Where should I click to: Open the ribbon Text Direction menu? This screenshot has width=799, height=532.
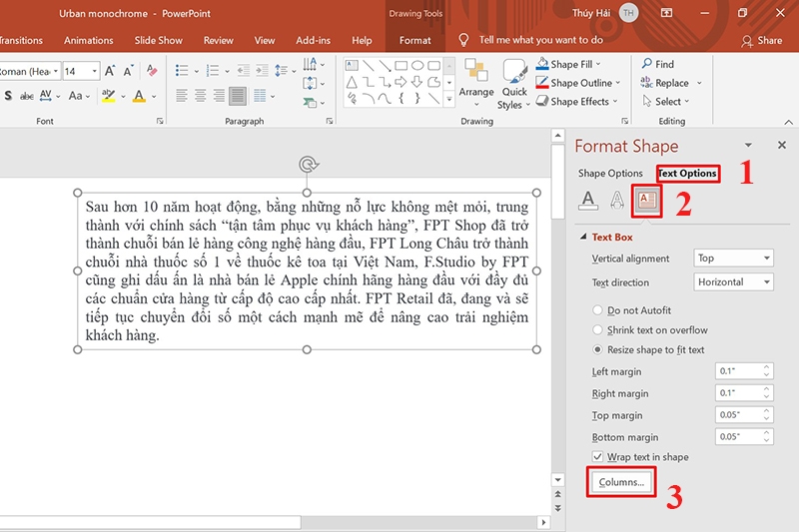pos(313,64)
